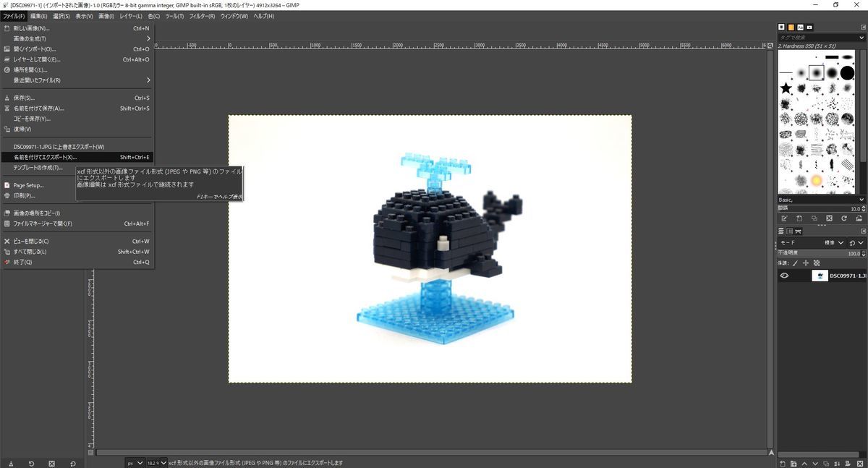Choose 新しい画像 from File menu

click(x=77, y=28)
